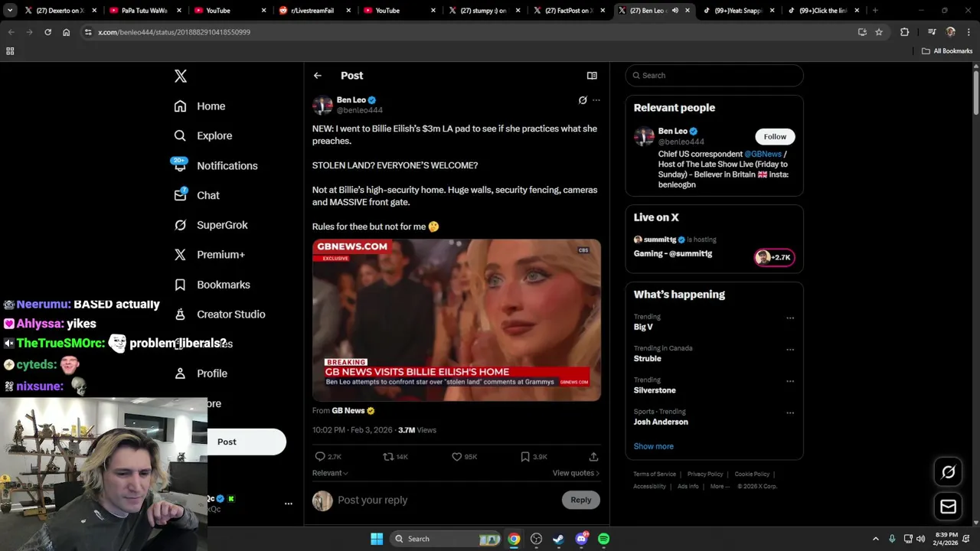Share the post via share icon

tap(593, 457)
